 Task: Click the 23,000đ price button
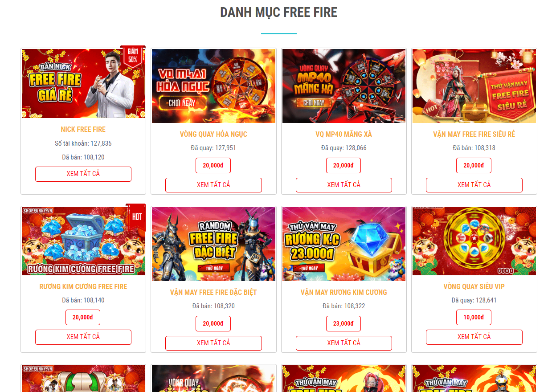343,324
